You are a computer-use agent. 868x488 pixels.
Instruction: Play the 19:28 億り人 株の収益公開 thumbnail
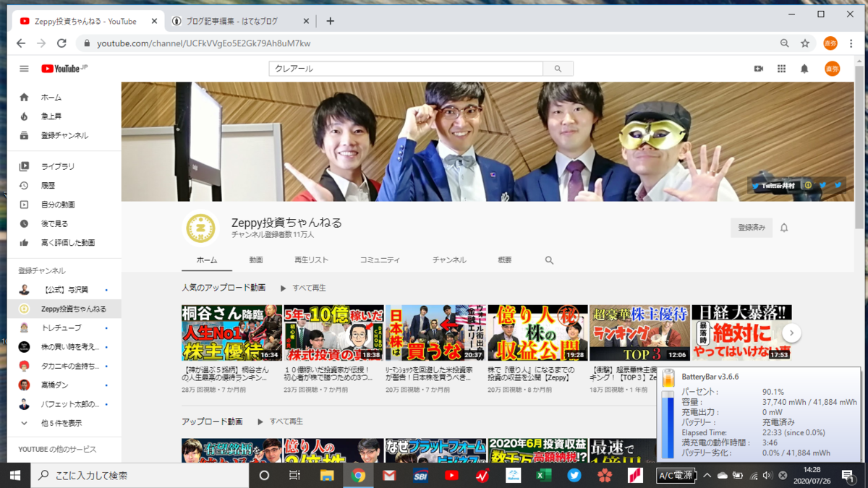coord(537,333)
